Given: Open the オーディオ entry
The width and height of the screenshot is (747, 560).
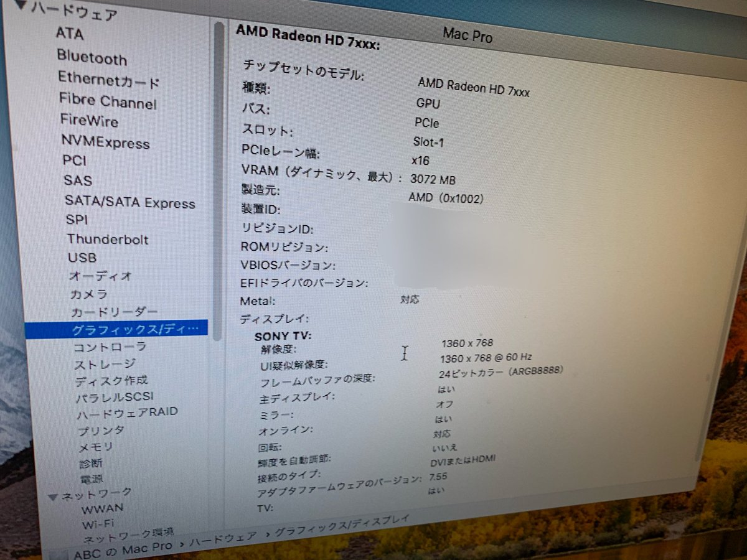Looking at the screenshot, I should click(x=100, y=276).
